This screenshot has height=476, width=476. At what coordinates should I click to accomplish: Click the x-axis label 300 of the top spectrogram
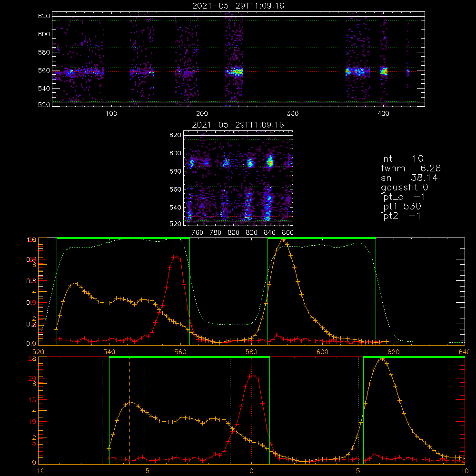point(293,114)
